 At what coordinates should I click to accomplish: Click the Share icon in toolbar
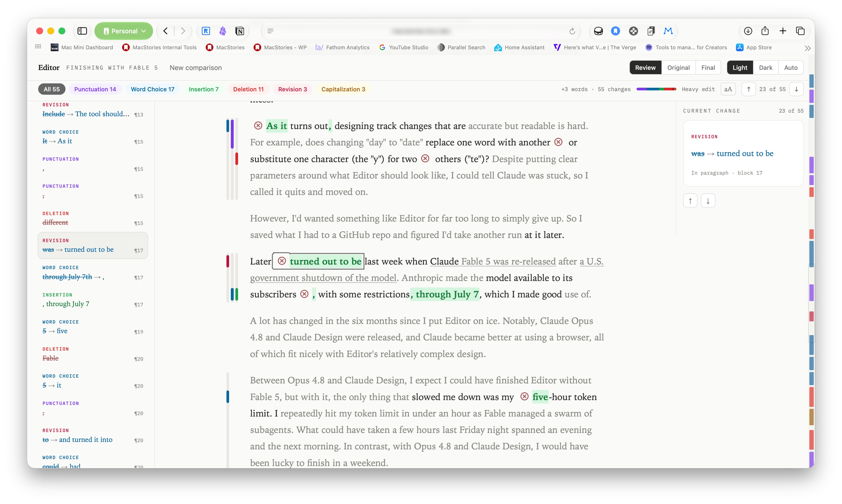tap(765, 31)
